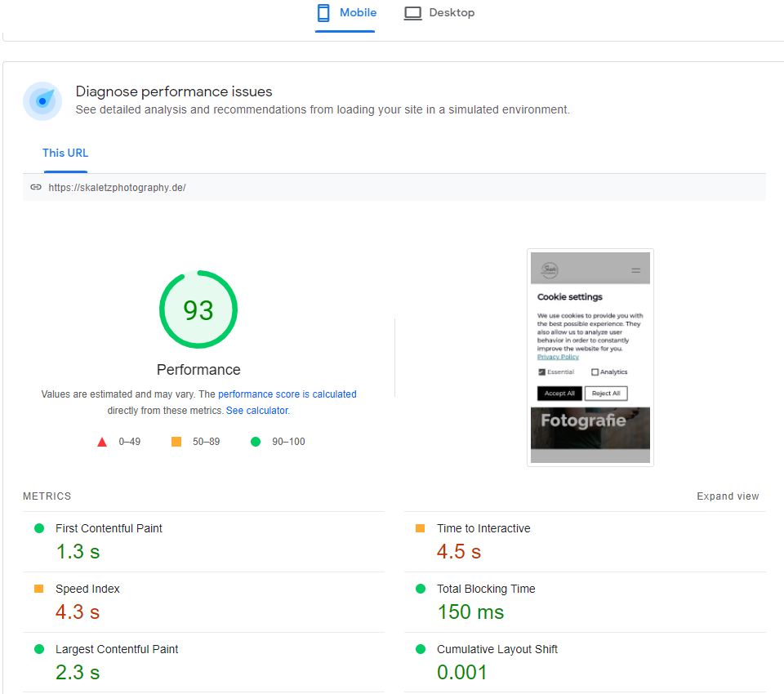
Task: Click the orange square beside Speed Index
Action: [38, 589]
